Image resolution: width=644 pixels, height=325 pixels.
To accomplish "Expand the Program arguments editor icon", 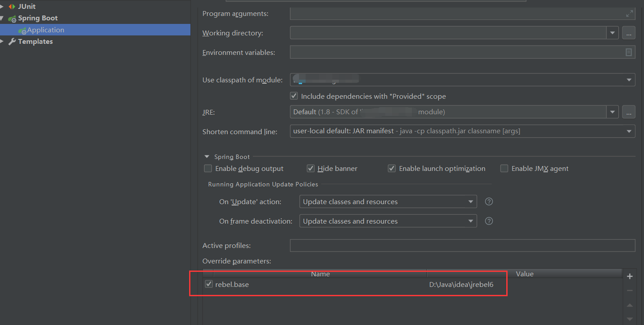I will (629, 14).
